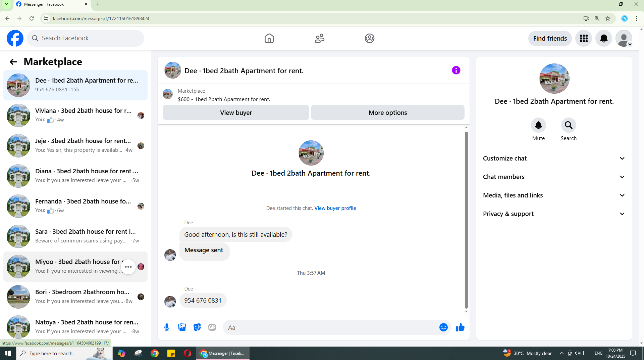The image size is (644, 360).
Task: Reload the page in browser toolbar
Action: [x=32, y=18]
